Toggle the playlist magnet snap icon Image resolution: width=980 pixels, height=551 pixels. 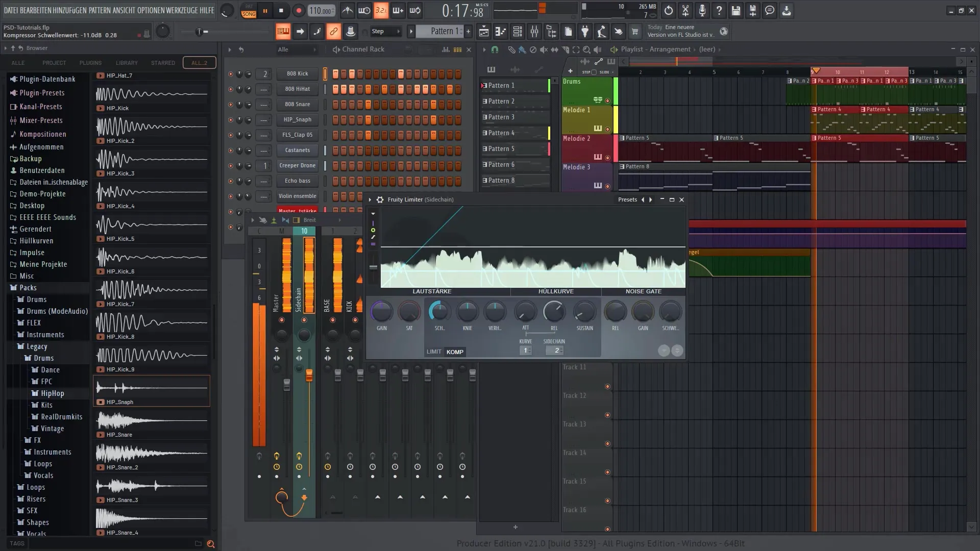[495, 49]
